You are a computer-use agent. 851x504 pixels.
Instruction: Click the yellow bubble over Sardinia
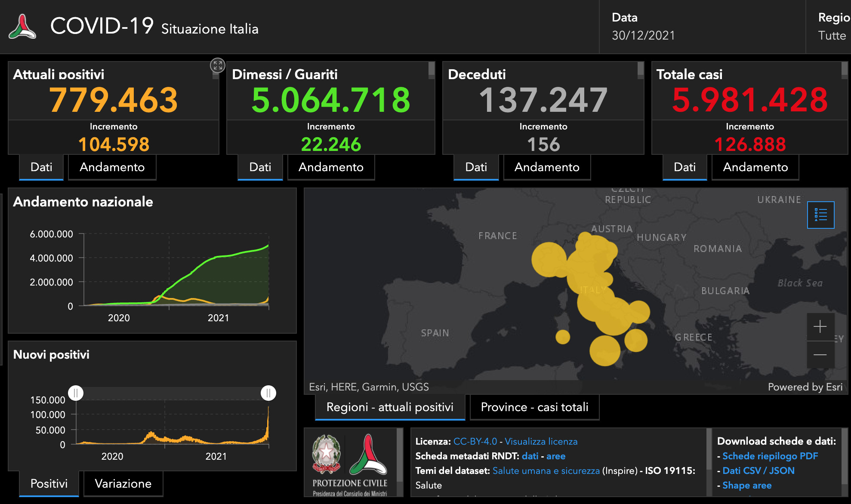[x=562, y=337]
